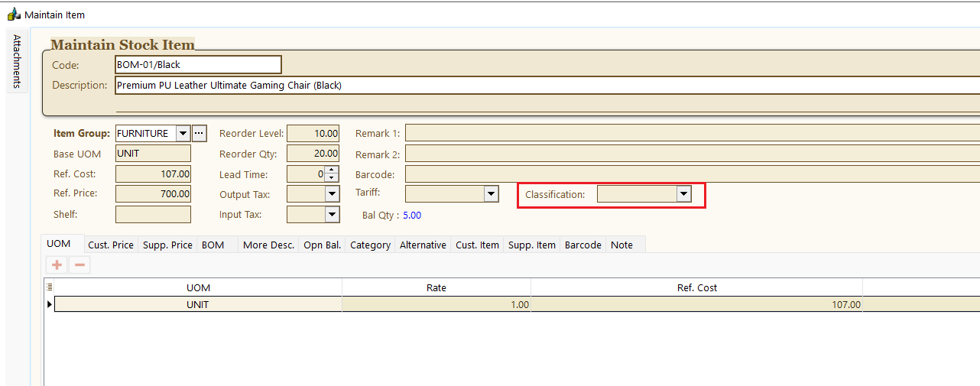
Task: Click Lead Time spinner down arrow
Action: 332,178
